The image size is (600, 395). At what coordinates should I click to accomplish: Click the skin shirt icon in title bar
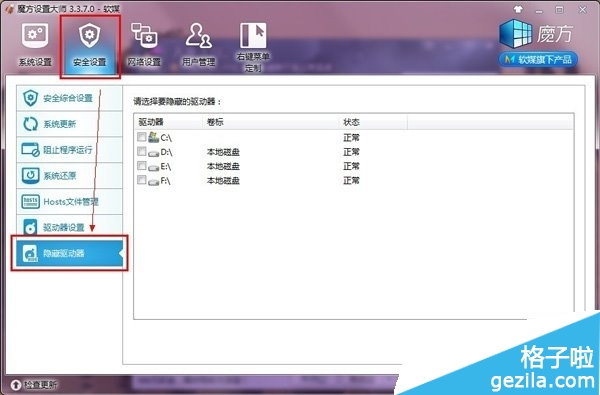[x=518, y=10]
